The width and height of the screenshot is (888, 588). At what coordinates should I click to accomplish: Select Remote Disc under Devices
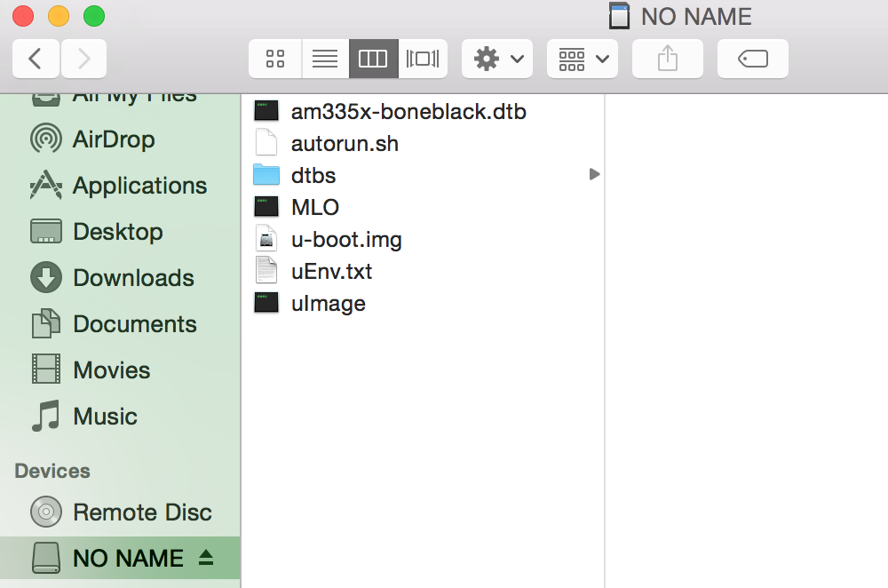coord(142,513)
